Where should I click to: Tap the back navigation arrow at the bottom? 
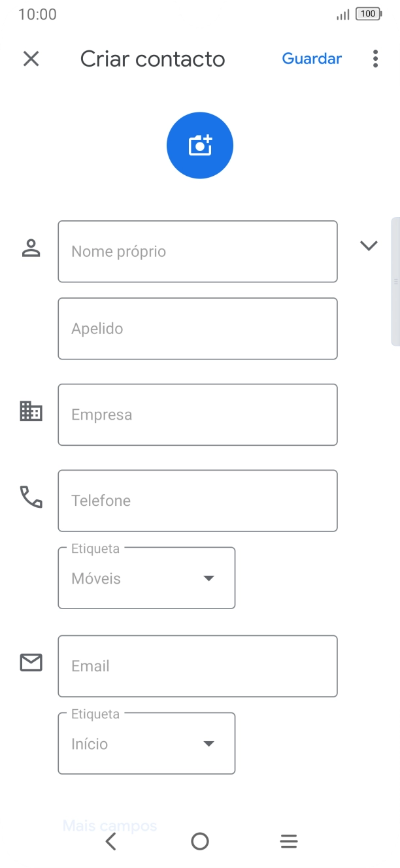[111, 841]
